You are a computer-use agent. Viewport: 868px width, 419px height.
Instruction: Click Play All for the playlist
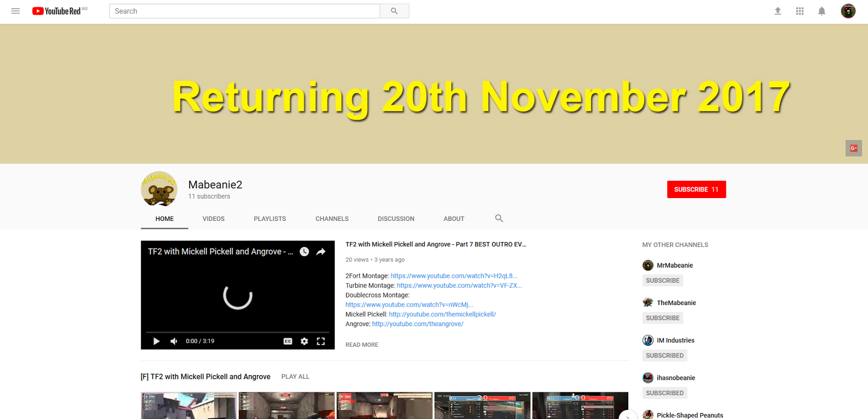295,377
